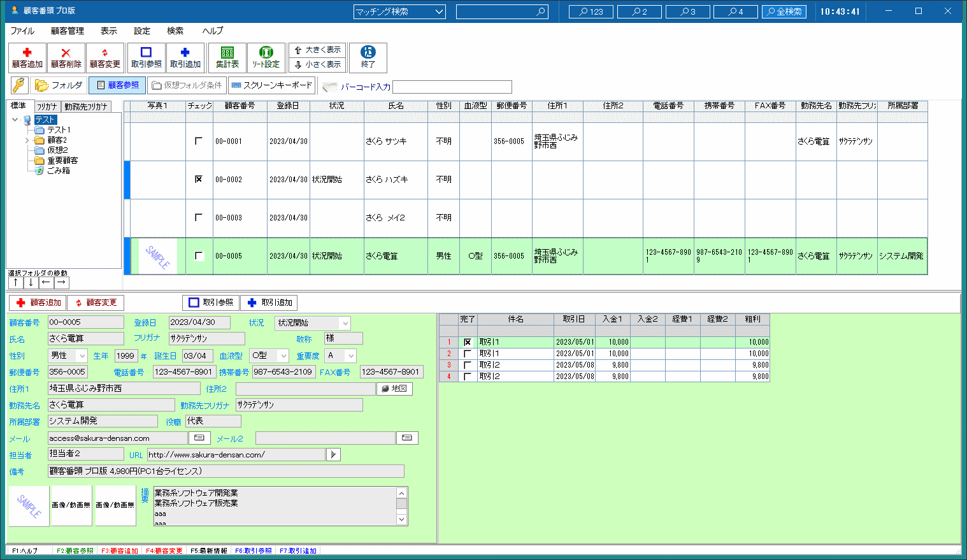Open the 設定 menu
The height and width of the screenshot is (560, 967).
coord(142,31)
